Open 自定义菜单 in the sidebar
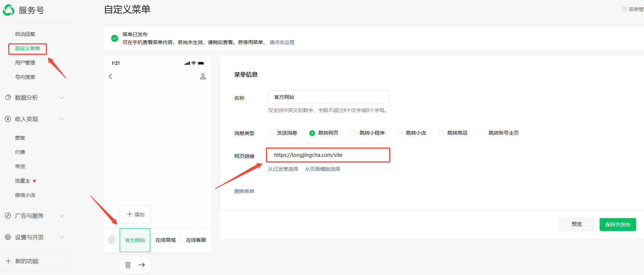This screenshot has width=644, height=275. pyautogui.click(x=28, y=48)
